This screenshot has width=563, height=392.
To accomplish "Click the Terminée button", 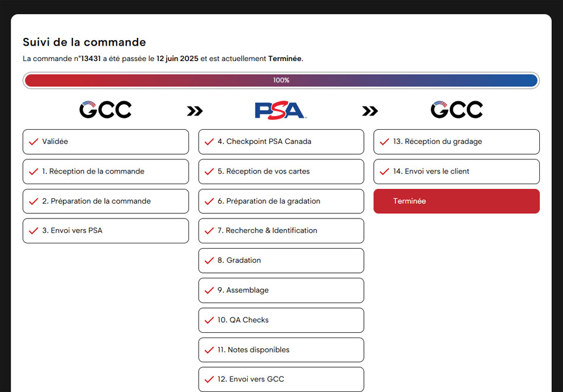I will (456, 201).
